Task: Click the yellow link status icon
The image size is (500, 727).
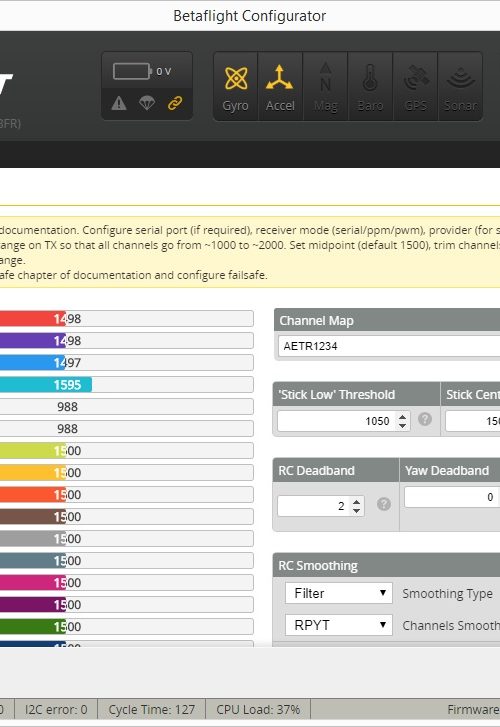Action: (175, 103)
